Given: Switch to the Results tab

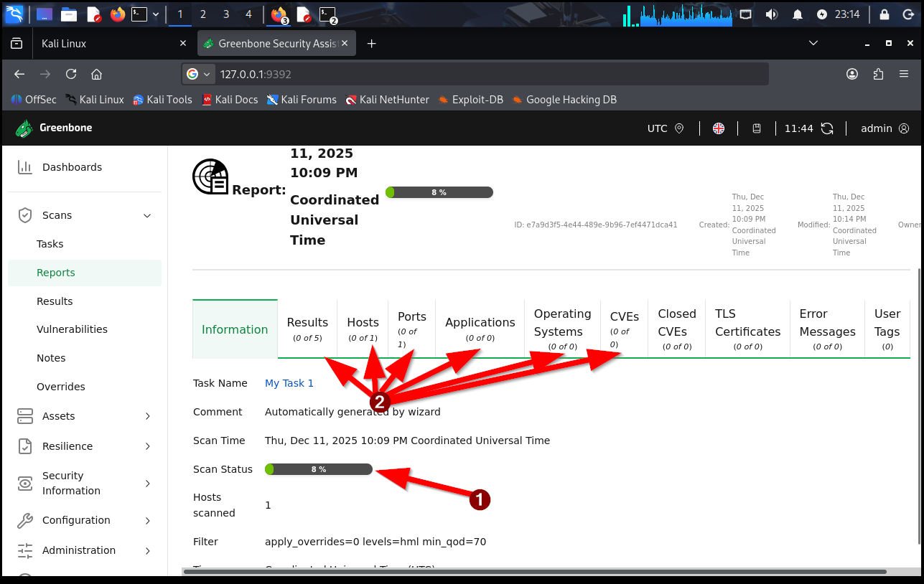Looking at the screenshot, I should pos(307,329).
